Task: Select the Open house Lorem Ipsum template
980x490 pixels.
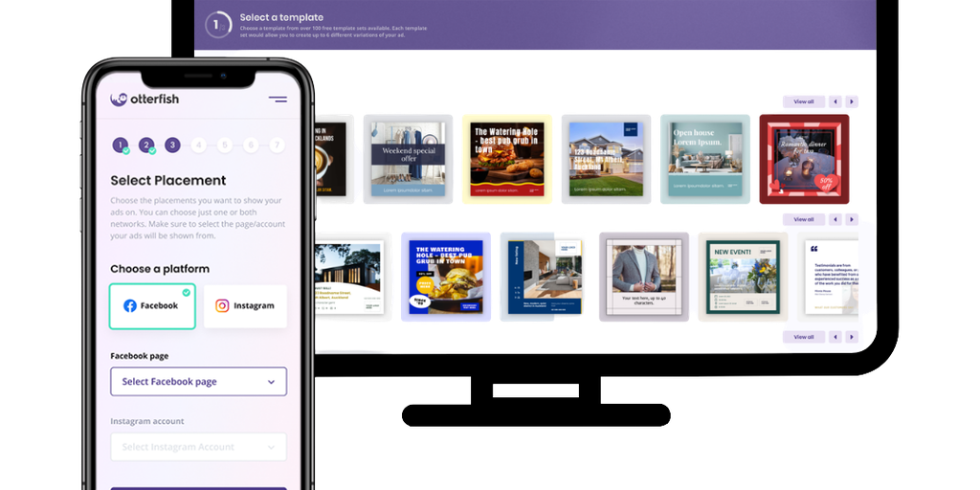Action: click(704, 157)
